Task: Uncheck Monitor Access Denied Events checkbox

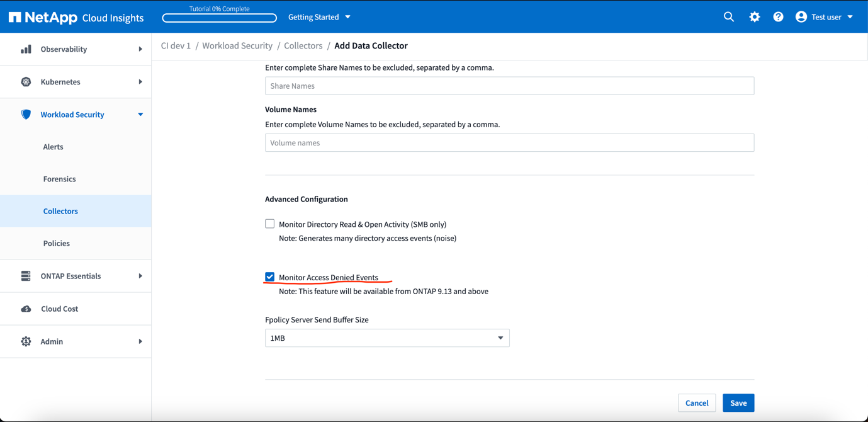Action: pos(270,277)
